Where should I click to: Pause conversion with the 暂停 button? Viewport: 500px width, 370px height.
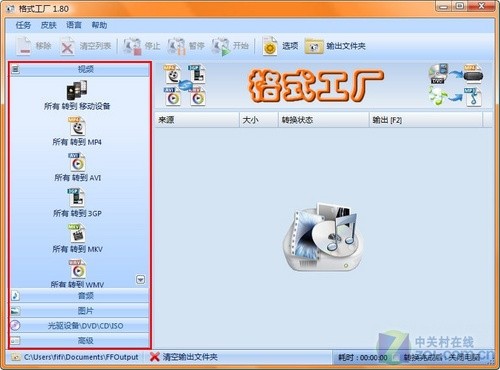point(186,46)
